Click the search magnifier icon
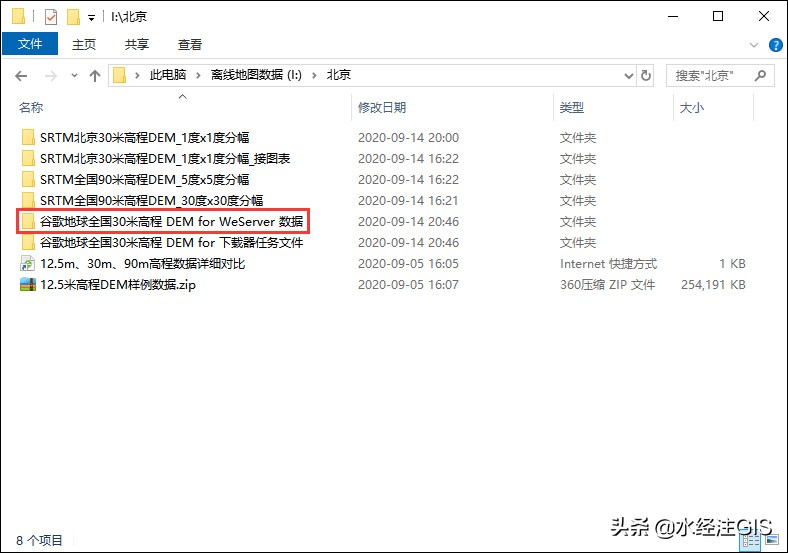788x553 pixels. click(760, 76)
